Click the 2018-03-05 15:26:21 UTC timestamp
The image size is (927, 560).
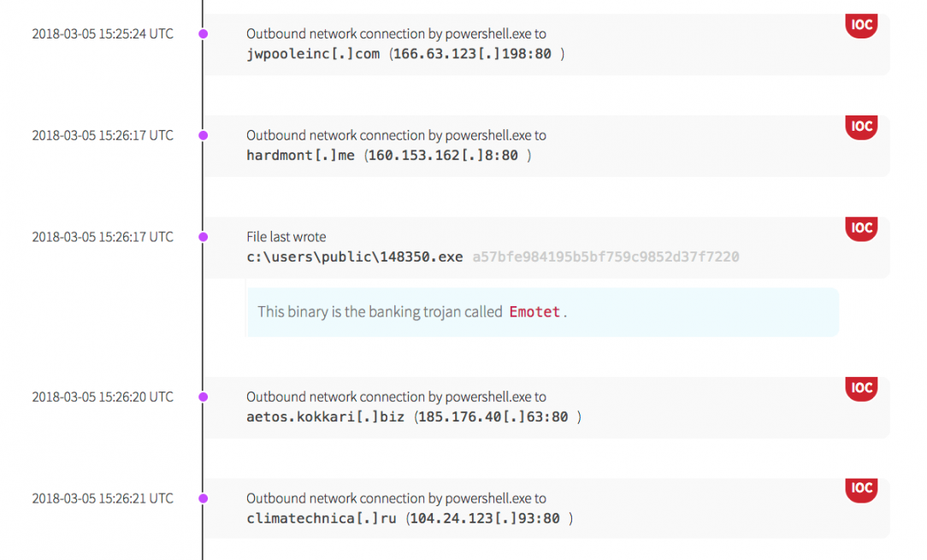click(103, 498)
